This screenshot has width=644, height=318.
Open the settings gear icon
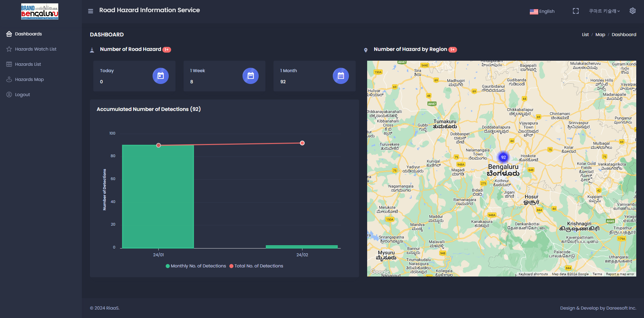633,11
